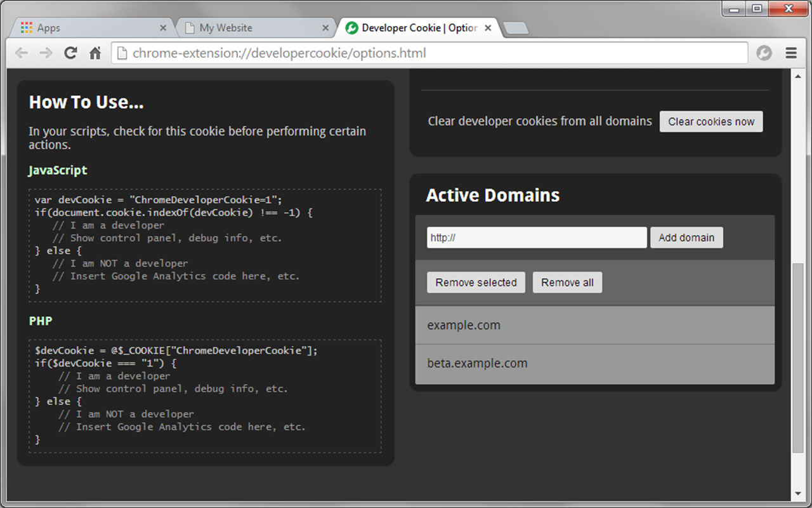The image size is (812, 508).
Task: Click the How To Use... heading
Action: 86,102
